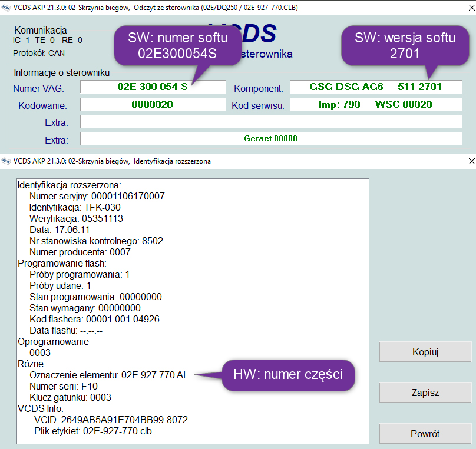Select line Klucz gatunku: 0003
This screenshot has height=449, width=476.
71,398
